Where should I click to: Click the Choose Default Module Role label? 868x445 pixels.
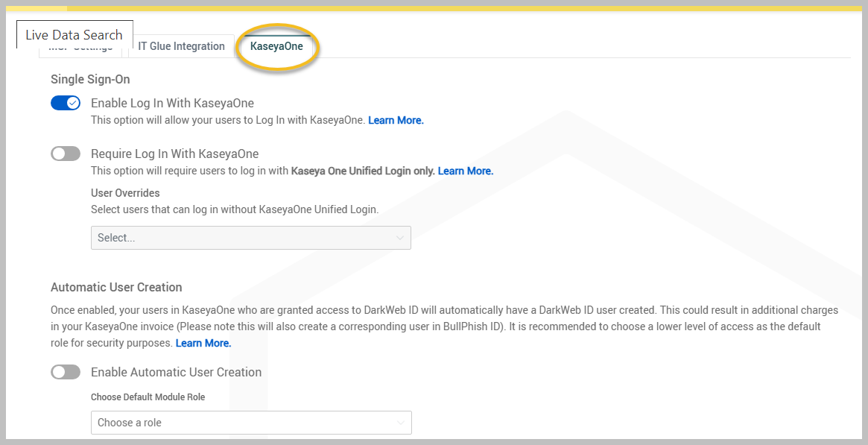148,397
